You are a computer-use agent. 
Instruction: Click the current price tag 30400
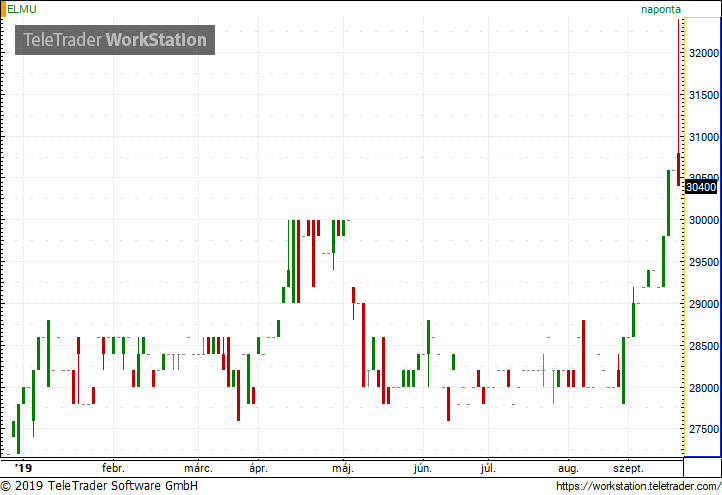[x=701, y=187]
